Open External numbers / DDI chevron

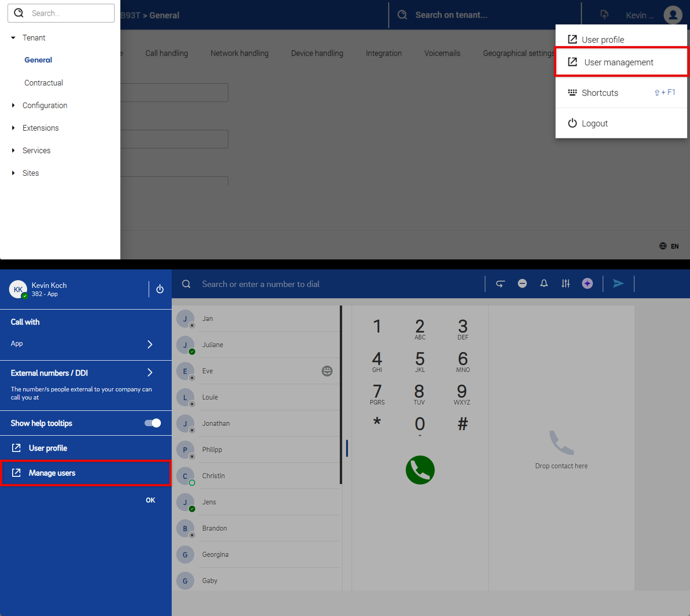(150, 372)
